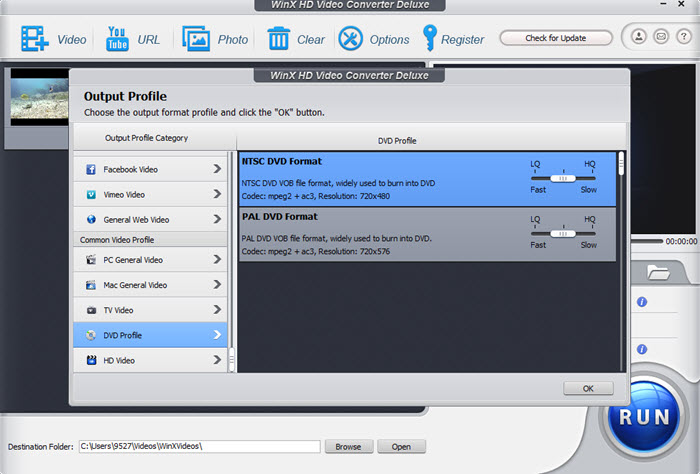The height and width of the screenshot is (474, 700).
Task: Open the YouTube URL downloader icon
Action: [117, 38]
